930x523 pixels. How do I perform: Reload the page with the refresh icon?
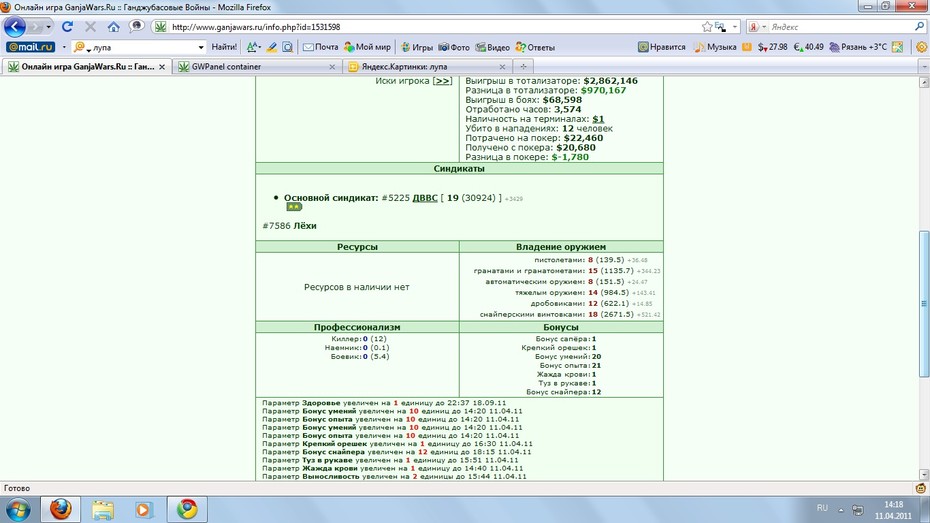[x=67, y=27]
